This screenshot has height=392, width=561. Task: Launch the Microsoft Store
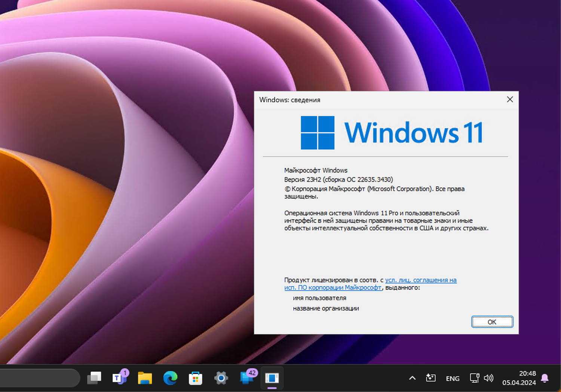coord(196,378)
